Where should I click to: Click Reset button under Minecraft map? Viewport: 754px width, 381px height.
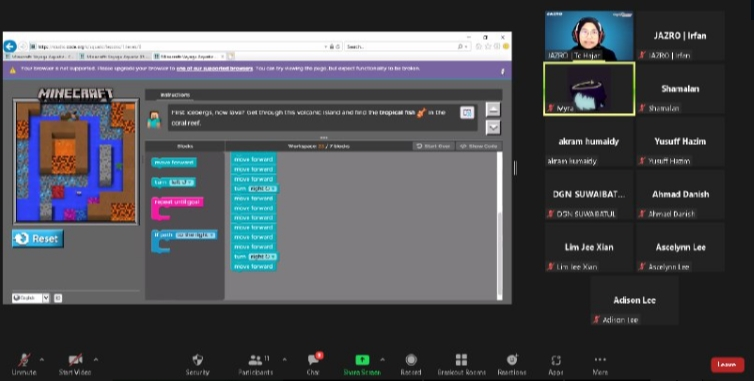click(x=38, y=239)
